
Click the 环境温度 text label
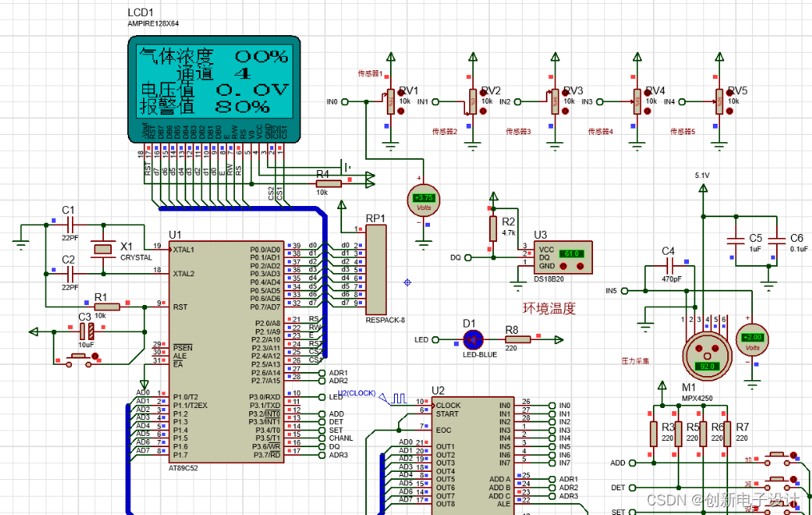pos(549,308)
